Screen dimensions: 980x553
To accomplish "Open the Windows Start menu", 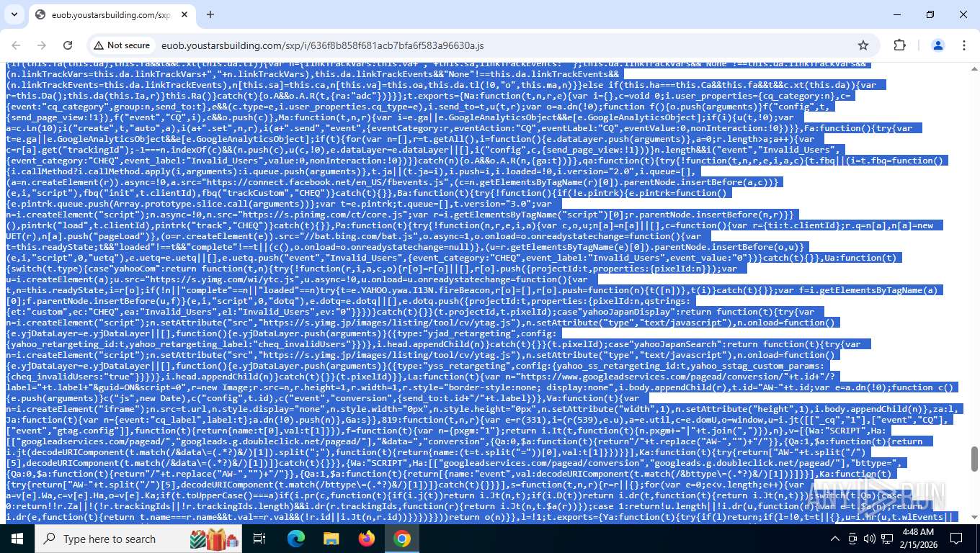I will point(17,539).
